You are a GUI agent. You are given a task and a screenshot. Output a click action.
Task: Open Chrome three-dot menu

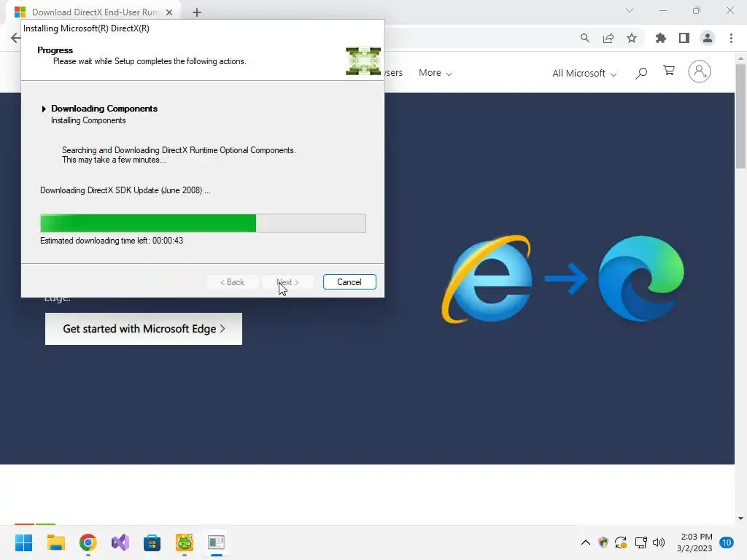click(x=731, y=38)
